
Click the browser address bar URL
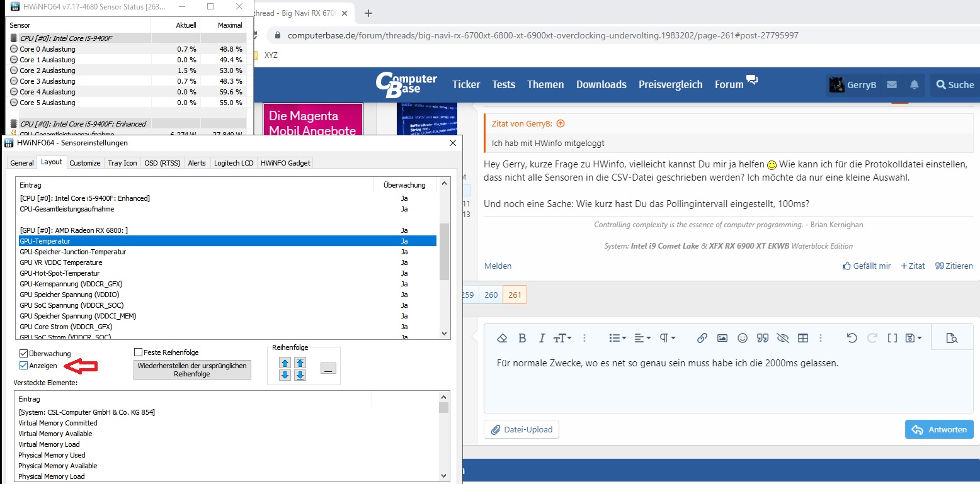[x=543, y=35]
